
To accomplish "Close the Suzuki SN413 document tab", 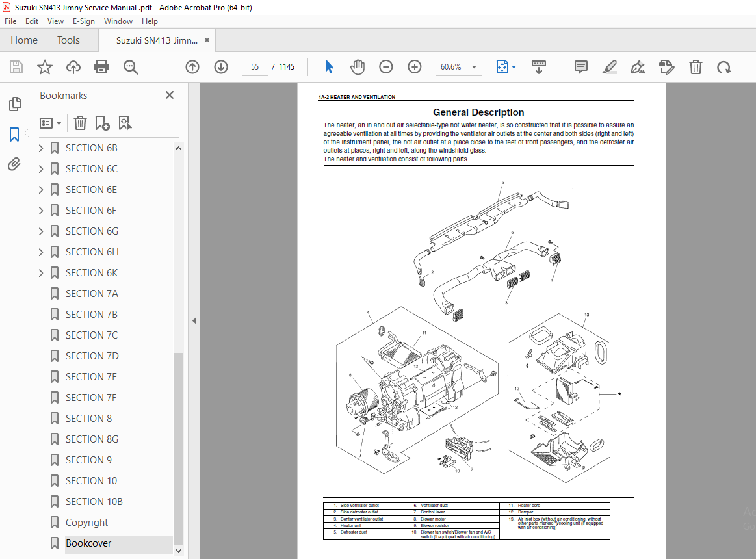I will coord(207,40).
